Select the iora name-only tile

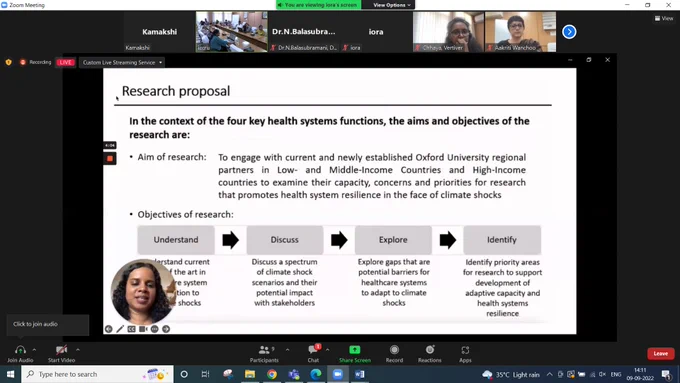pos(376,32)
